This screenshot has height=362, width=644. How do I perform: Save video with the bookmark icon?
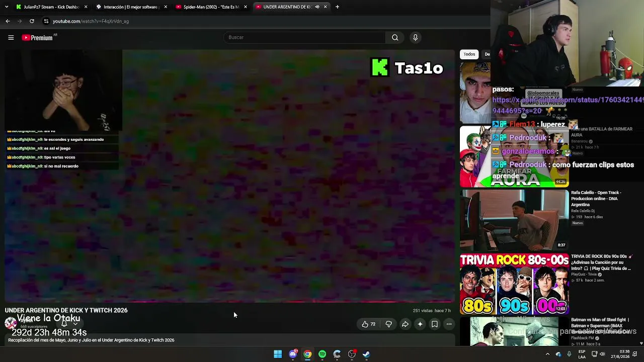tap(434, 324)
